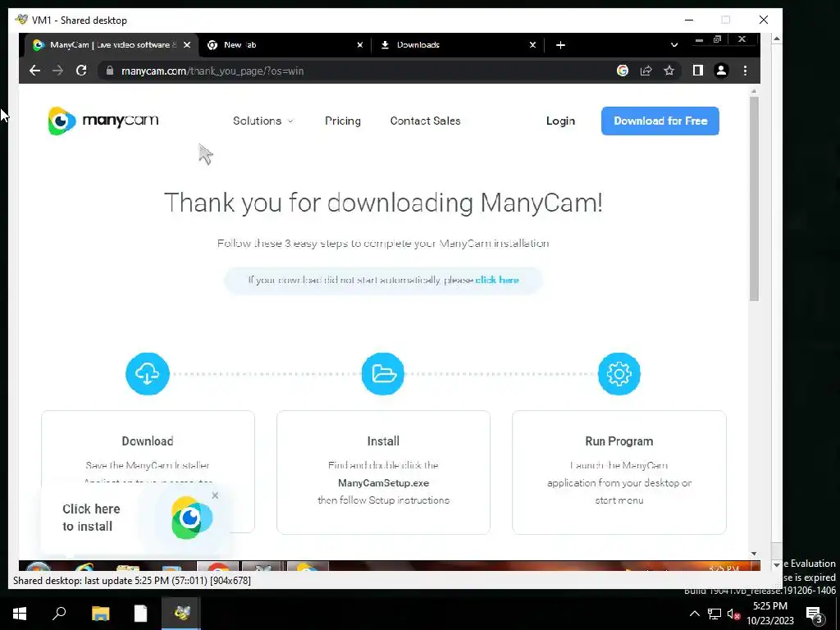Open Windows taskbar search

[59, 614]
